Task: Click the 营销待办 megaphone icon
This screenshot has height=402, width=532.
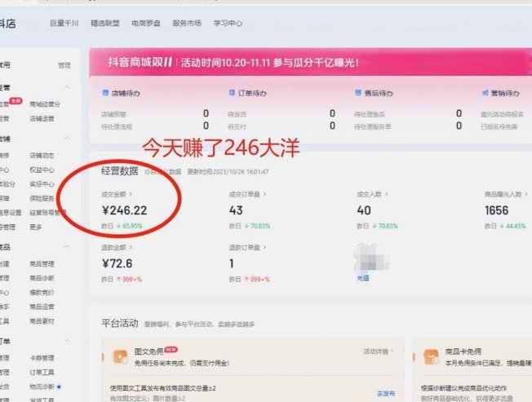Action: [485, 92]
